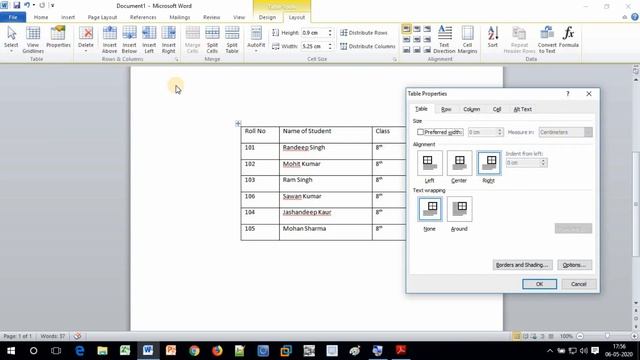The height and width of the screenshot is (360, 640).
Task: Click the Options button in dialog
Action: [574, 265]
